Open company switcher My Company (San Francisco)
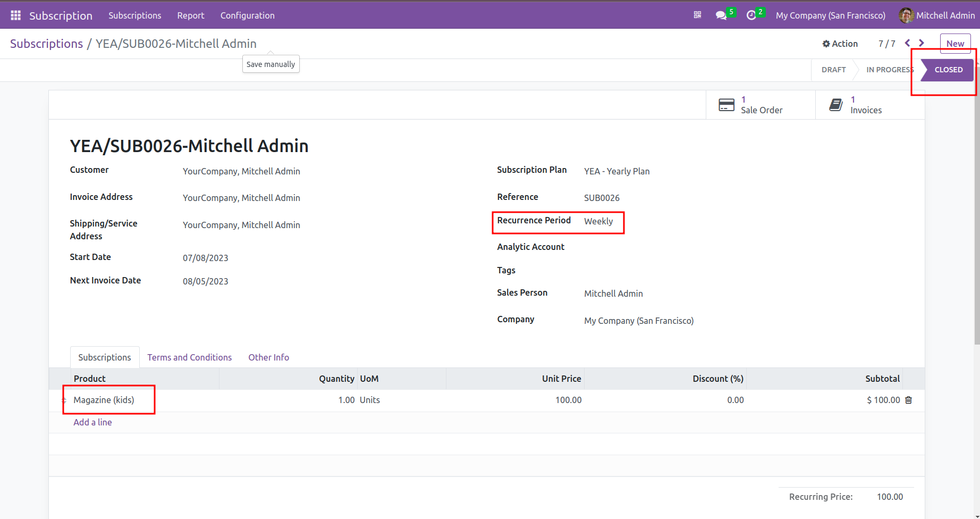This screenshot has height=519, width=980. 830,15
